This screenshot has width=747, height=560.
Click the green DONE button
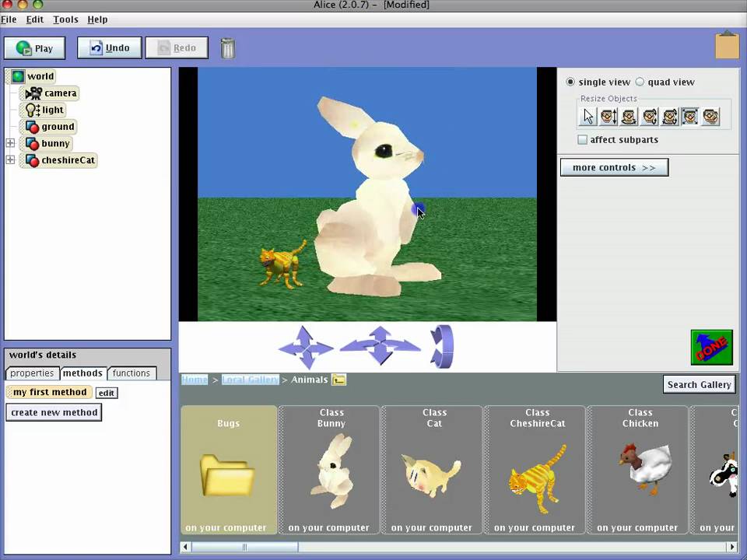(712, 348)
